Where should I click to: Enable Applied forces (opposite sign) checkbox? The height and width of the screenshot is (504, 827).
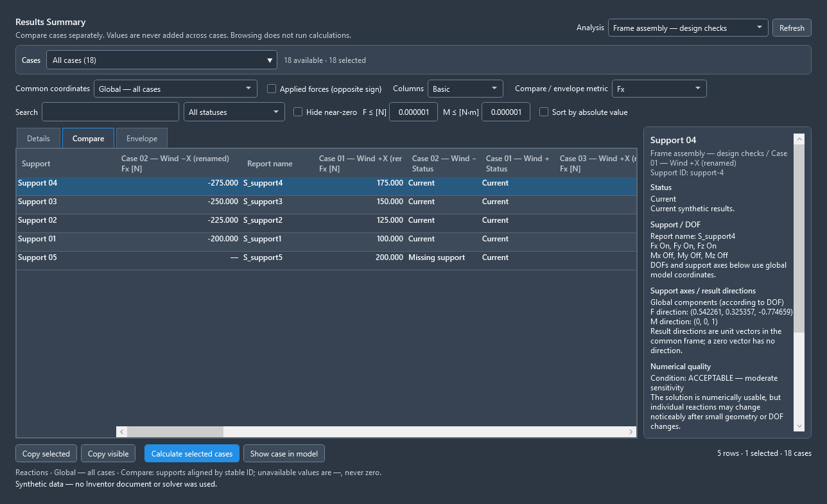[x=272, y=89]
